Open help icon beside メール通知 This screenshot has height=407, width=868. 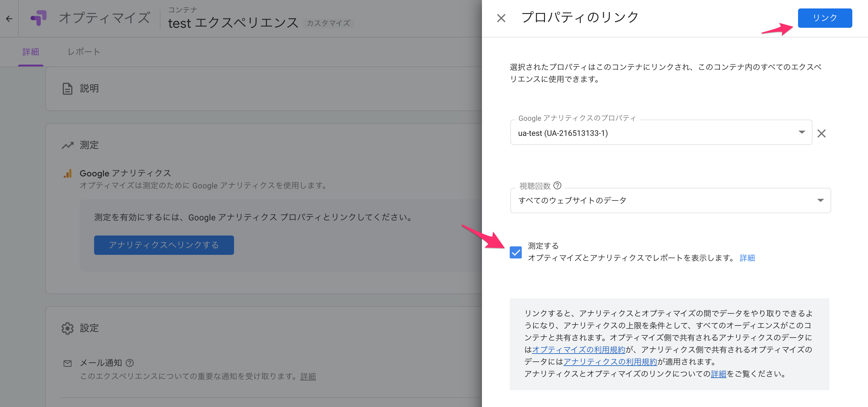(x=130, y=363)
